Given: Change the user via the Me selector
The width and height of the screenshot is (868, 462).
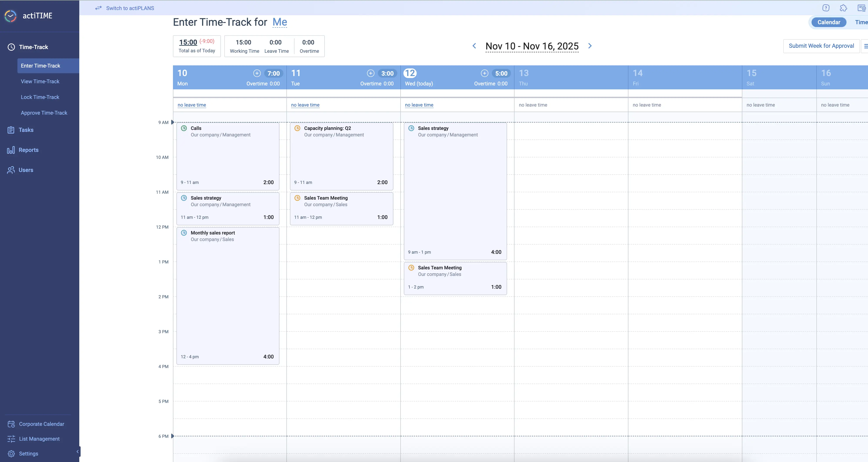Looking at the screenshot, I should pos(279,22).
